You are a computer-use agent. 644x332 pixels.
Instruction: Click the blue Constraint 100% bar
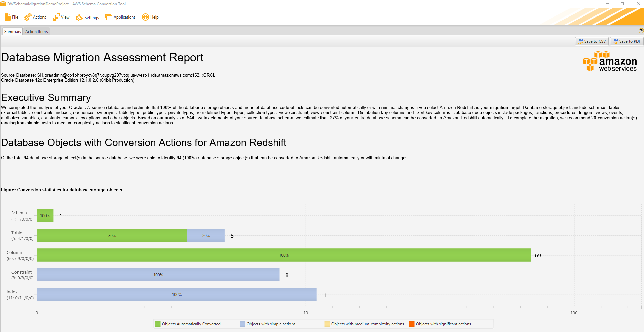pos(158,275)
